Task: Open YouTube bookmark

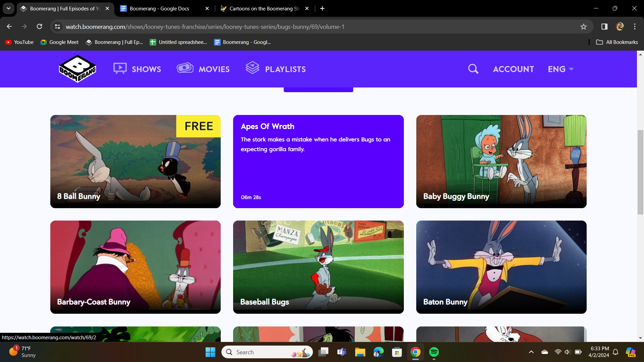Action: coord(19,42)
